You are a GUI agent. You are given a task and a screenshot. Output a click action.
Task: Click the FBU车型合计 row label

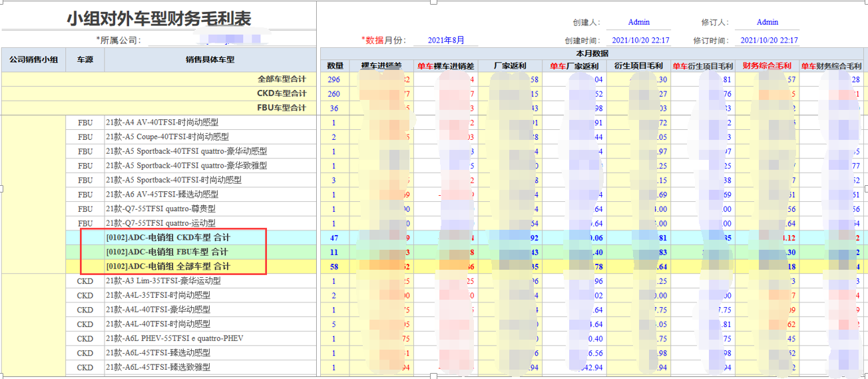pyautogui.click(x=282, y=108)
